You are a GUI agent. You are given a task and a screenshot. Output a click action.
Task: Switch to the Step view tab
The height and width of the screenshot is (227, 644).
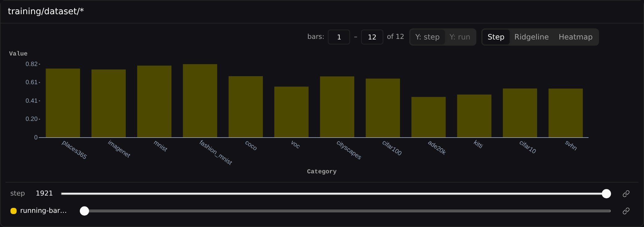click(496, 37)
